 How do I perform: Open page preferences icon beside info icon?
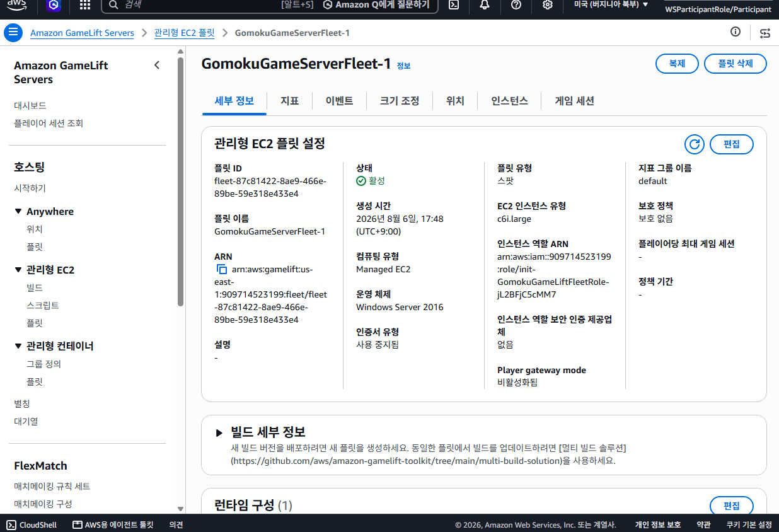[x=765, y=33]
